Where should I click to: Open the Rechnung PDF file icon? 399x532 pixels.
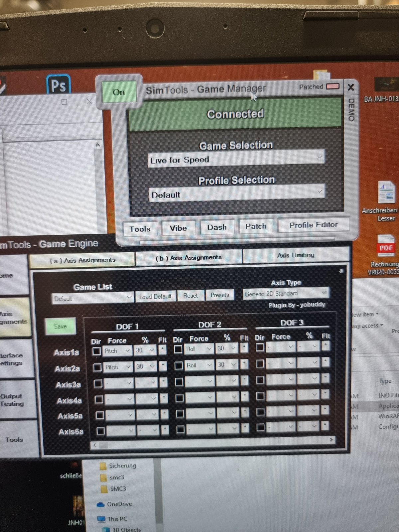tap(386, 246)
